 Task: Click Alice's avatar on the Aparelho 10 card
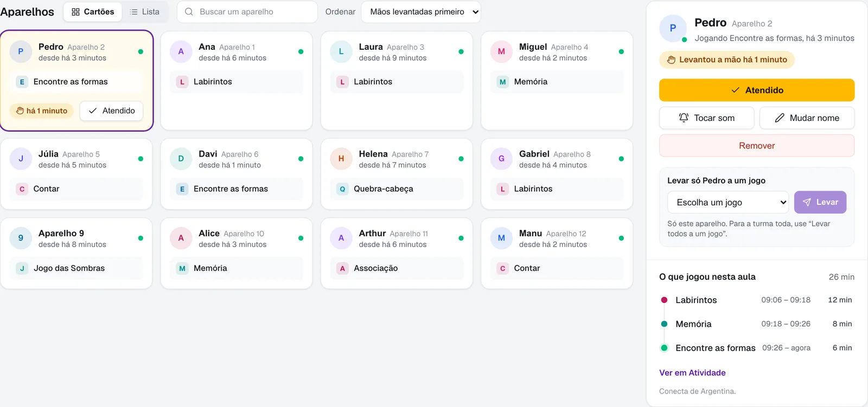pyautogui.click(x=181, y=238)
